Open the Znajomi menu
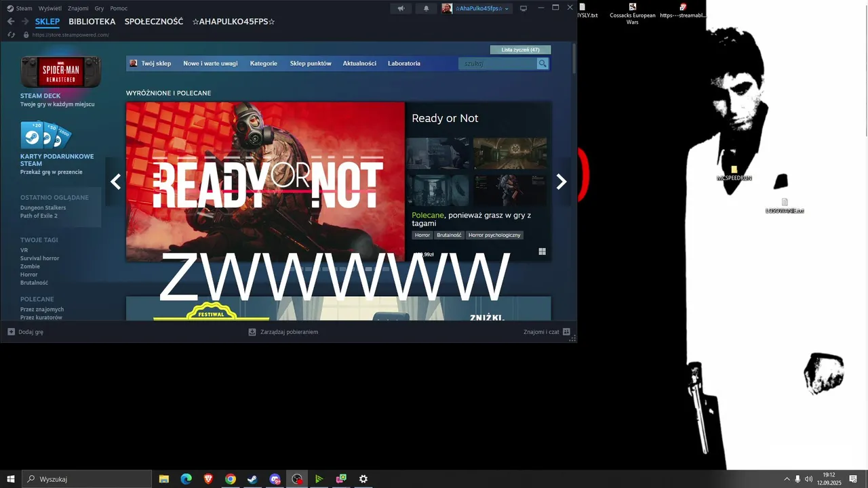Screen dimensions: 868x488 click(78, 8)
